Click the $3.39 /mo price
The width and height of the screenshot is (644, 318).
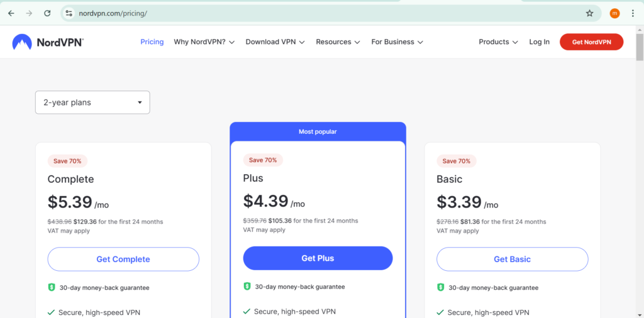pos(467,202)
